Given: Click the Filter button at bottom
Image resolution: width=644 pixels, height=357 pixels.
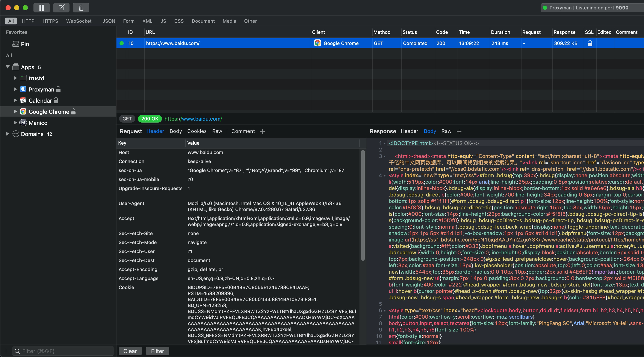Looking at the screenshot, I should click(x=157, y=351).
